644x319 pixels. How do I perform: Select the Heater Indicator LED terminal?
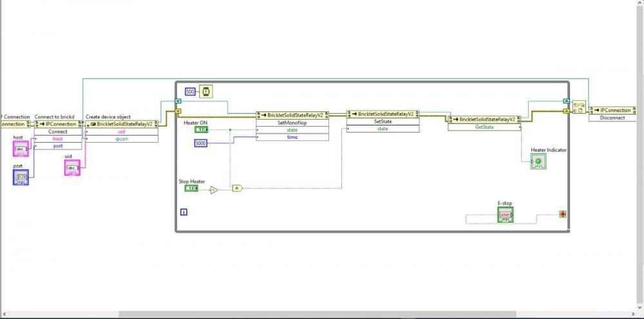538,161
